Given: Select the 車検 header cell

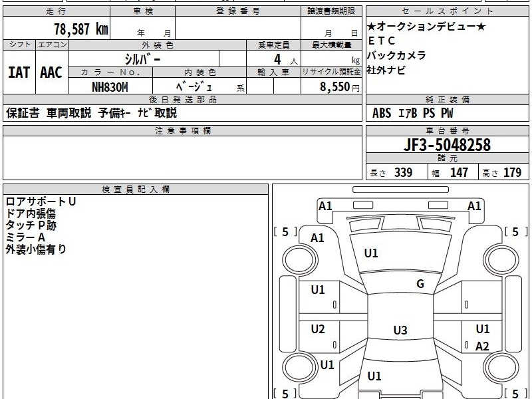Looking at the screenshot, I should coord(143,11).
